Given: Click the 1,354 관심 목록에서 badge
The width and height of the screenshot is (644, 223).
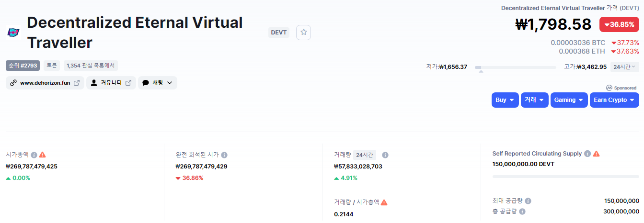Looking at the screenshot, I should pos(91,66).
